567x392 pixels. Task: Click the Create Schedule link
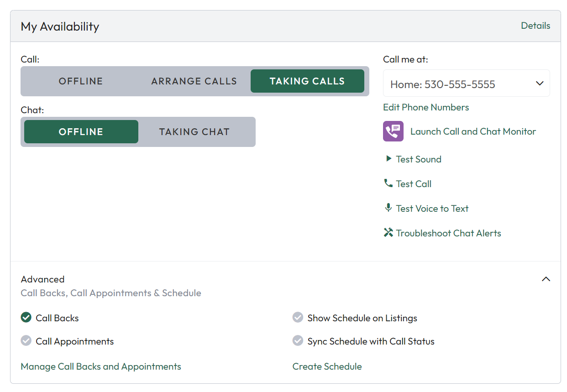coord(327,366)
